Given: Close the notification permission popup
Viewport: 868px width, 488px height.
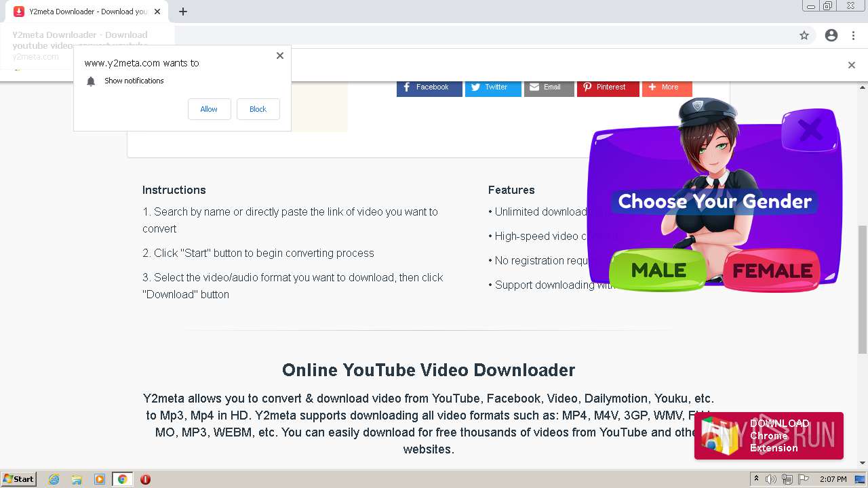Looking at the screenshot, I should pos(279,56).
